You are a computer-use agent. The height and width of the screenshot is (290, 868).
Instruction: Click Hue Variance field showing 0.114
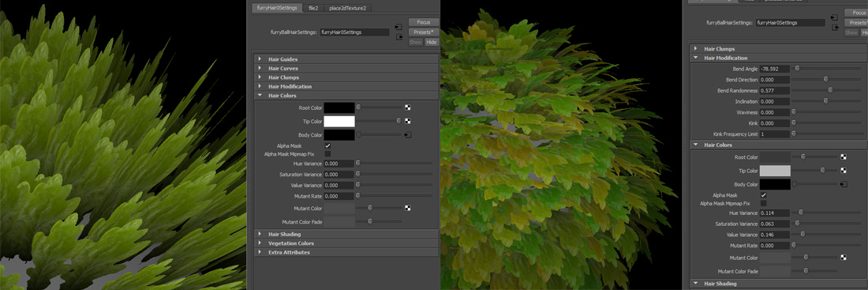[x=775, y=213]
